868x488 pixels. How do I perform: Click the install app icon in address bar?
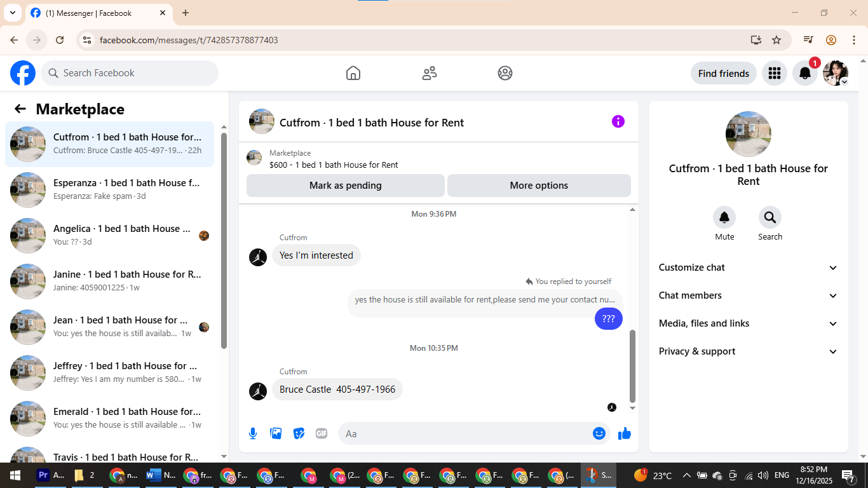[756, 40]
